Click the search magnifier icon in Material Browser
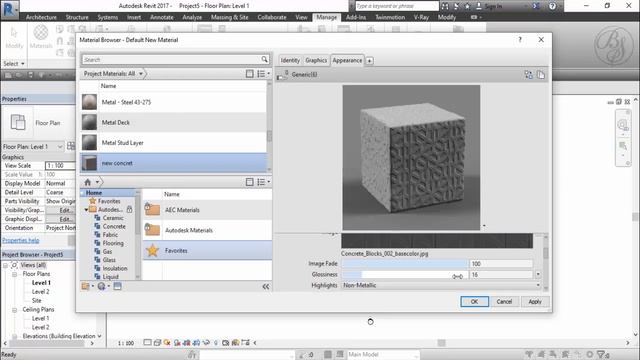 (264, 60)
